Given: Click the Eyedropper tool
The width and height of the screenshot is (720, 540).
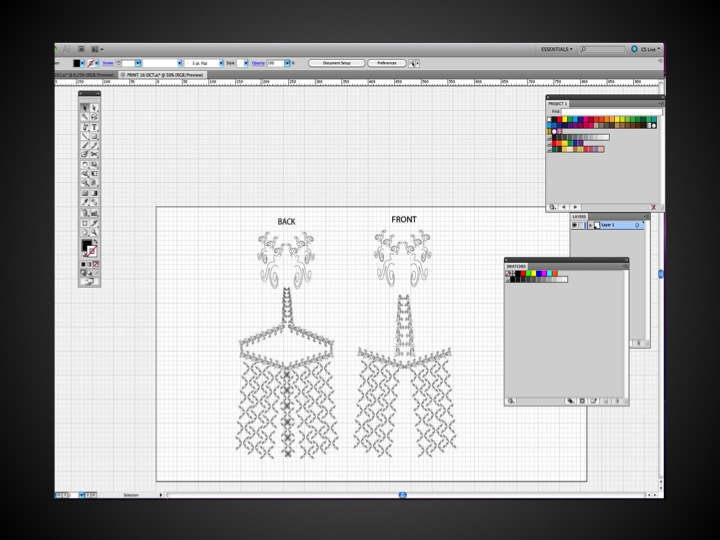Looking at the screenshot, I should click(x=85, y=203).
